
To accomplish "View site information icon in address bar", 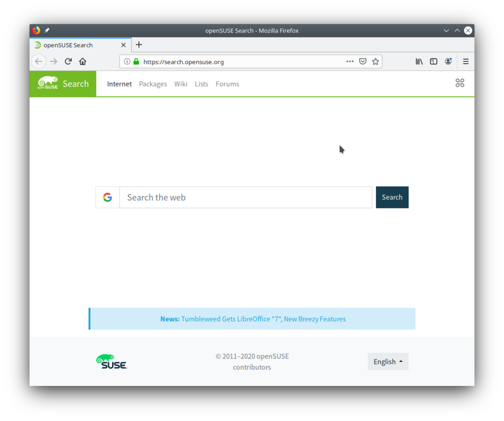I will 127,61.
